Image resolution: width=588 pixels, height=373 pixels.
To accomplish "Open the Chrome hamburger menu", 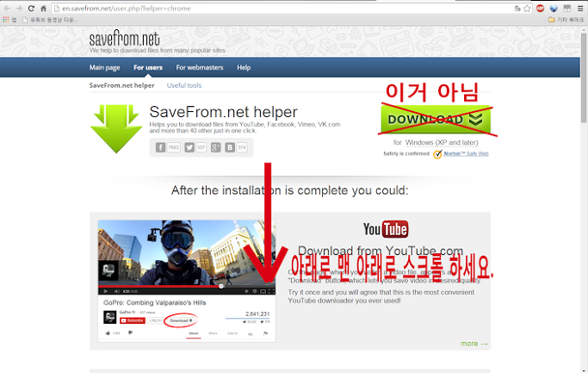I will [580, 9].
